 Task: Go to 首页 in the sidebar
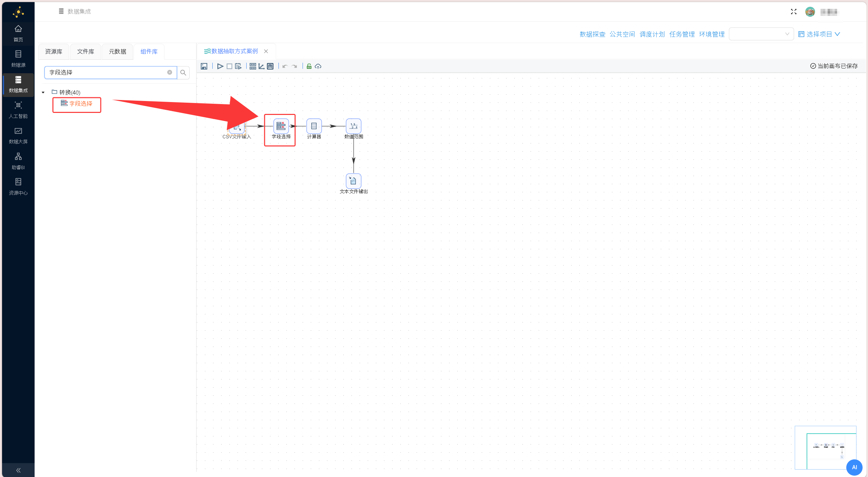[18, 33]
